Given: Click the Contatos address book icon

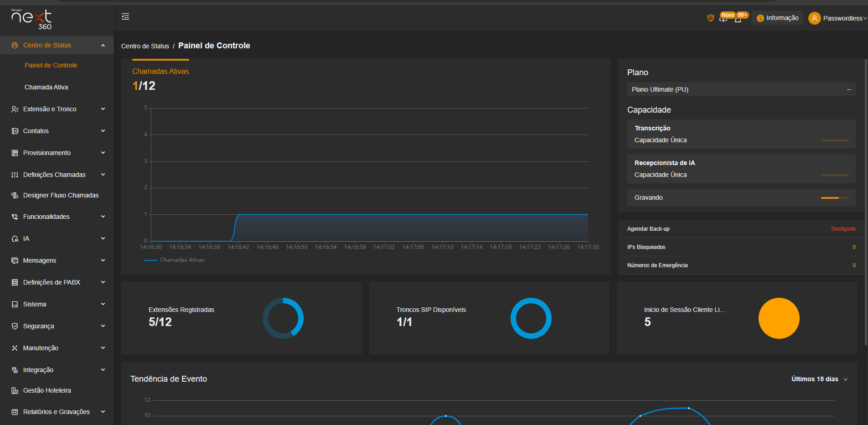Looking at the screenshot, I should (x=15, y=131).
